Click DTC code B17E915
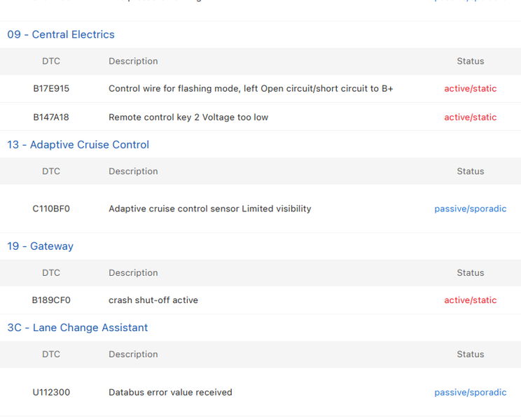Viewport: 521px width, 420px height. coord(51,89)
